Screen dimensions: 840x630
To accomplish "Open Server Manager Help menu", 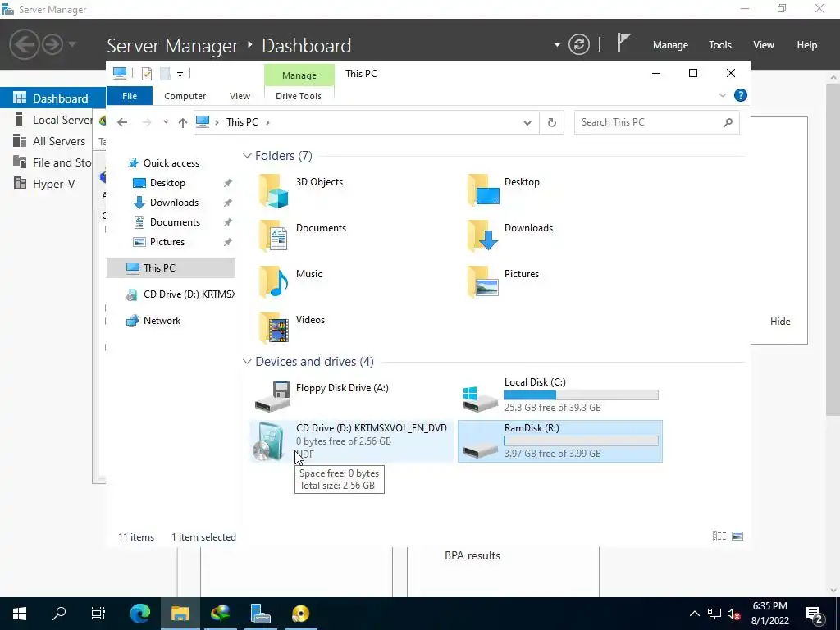I will click(x=807, y=45).
